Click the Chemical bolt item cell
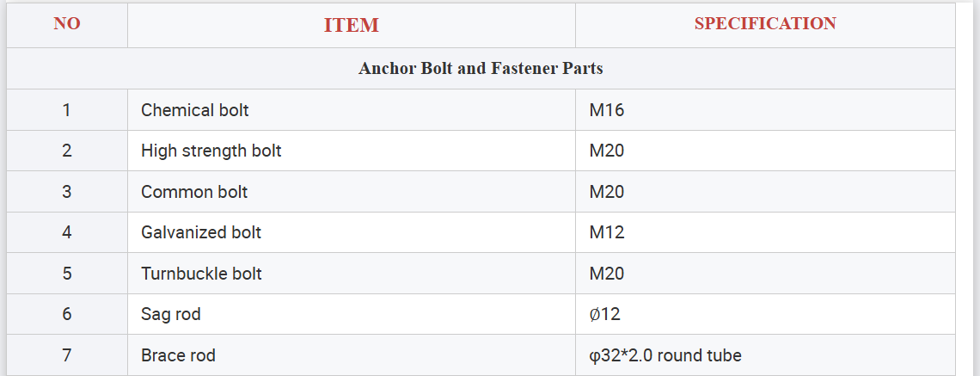The height and width of the screenshot is (376, 980). pyautogui.click(x=195, y=110)
